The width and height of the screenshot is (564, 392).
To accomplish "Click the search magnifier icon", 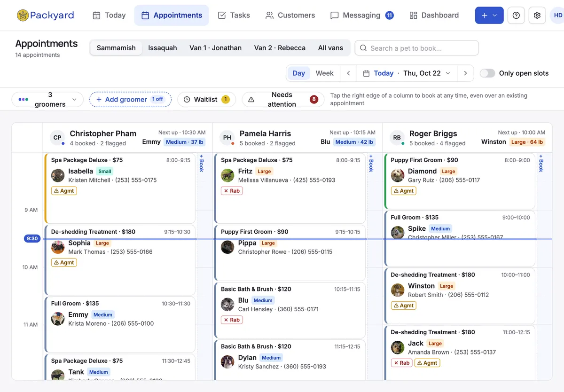I will (x=363, y=48).
